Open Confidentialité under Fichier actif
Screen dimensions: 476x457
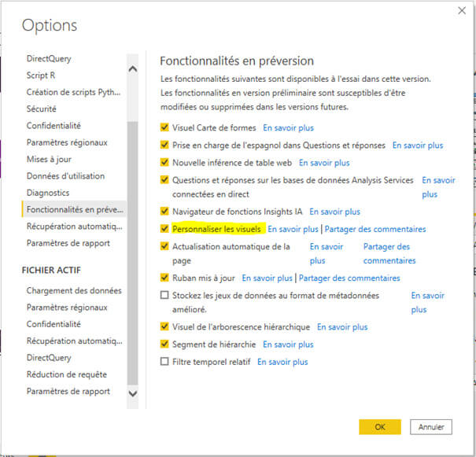[x=54, y=324]
